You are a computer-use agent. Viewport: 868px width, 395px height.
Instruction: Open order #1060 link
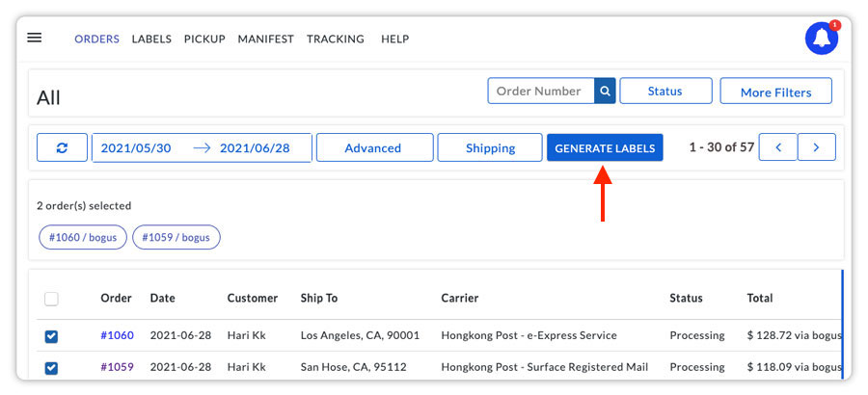[117, 335]
